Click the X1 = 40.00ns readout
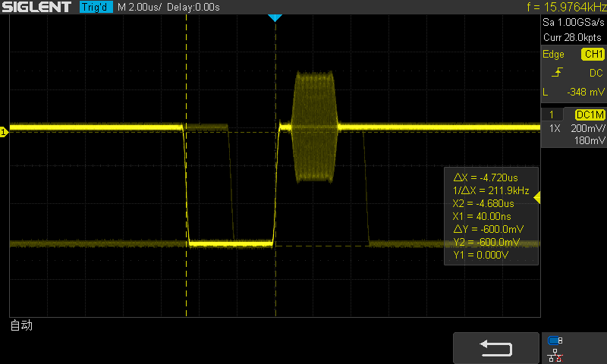This screenshot has height=364, width=607. [x=482, y=216]
